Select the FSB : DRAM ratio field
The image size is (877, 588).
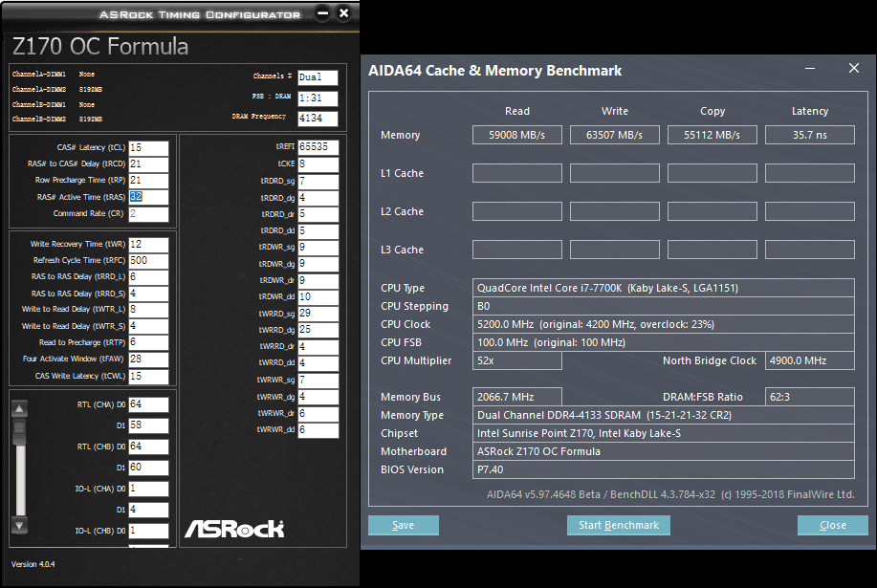point(318,98)
